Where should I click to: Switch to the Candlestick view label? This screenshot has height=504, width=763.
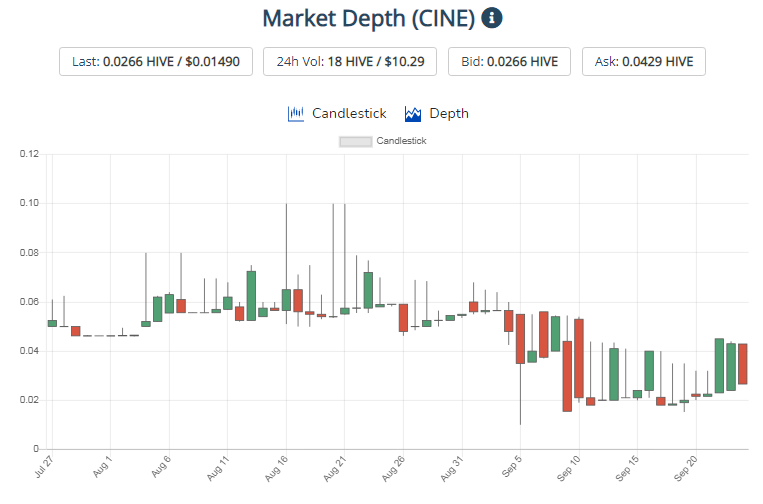click(x=349, y=113)
